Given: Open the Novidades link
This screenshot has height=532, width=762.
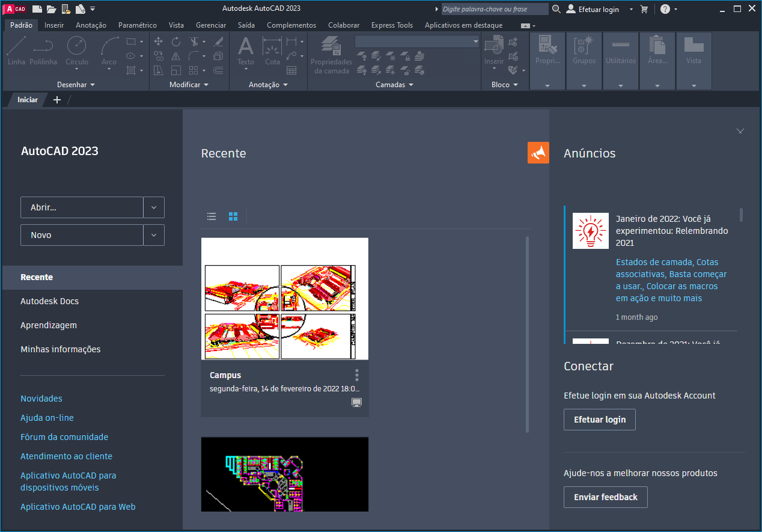Looking at the screenshot, I should 41,399.
